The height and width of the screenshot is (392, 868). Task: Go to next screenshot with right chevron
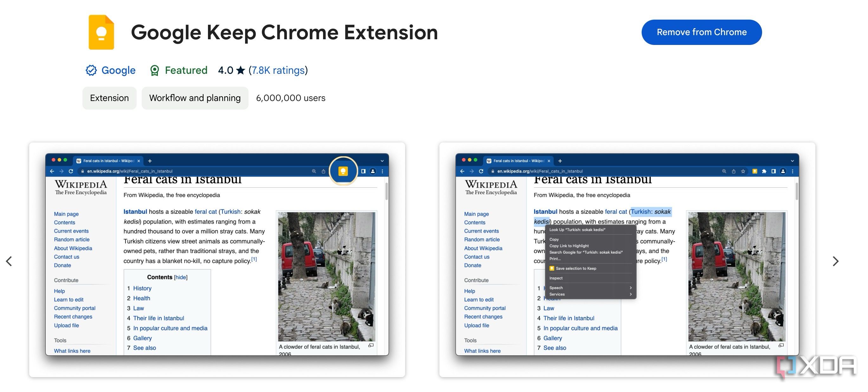coord(835,261)
